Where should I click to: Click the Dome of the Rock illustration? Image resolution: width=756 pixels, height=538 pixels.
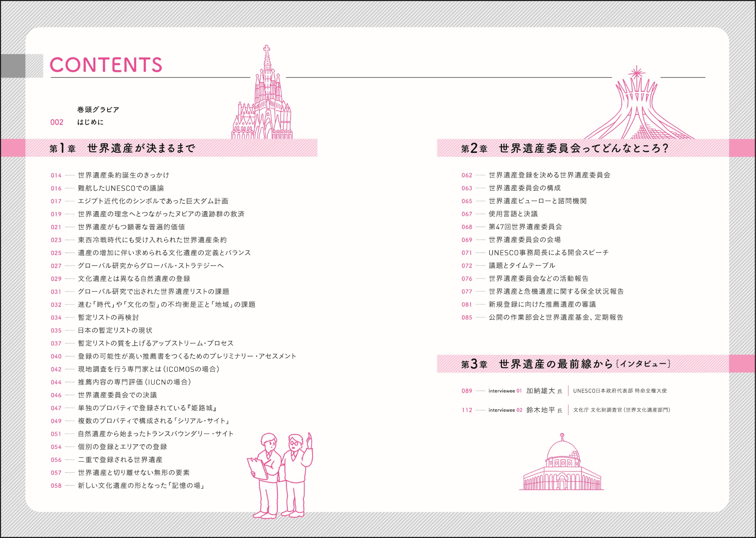pos(562,461)
